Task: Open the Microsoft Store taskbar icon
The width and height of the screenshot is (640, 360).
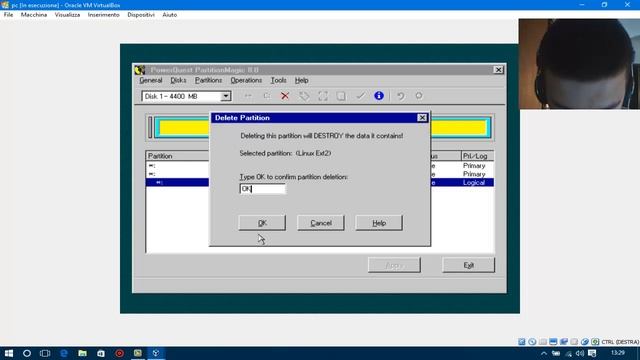Action: (101, 353)
